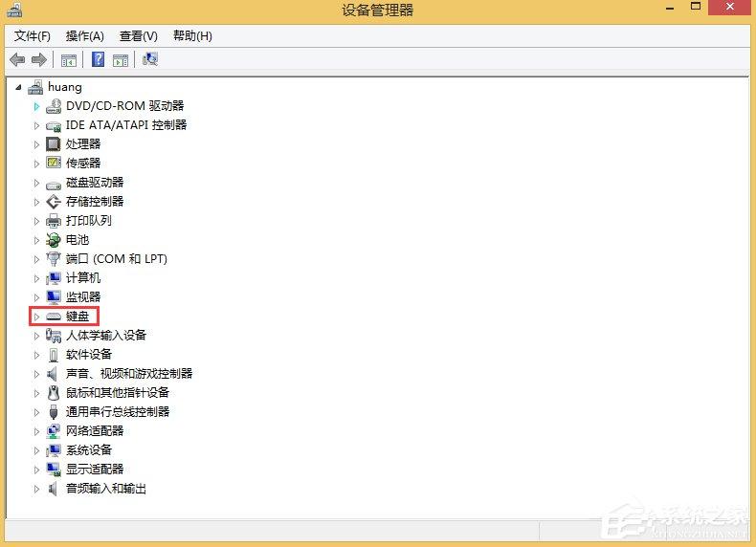Click the 声音、视频和游戏控制器 speaker icon

(53, 374)
